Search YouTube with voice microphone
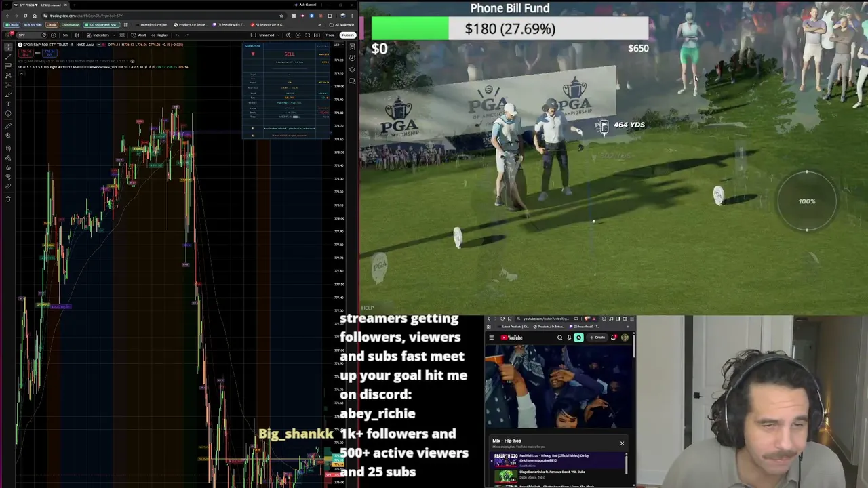The height and width of the screenshot is (488, 868). coord(569,338)
